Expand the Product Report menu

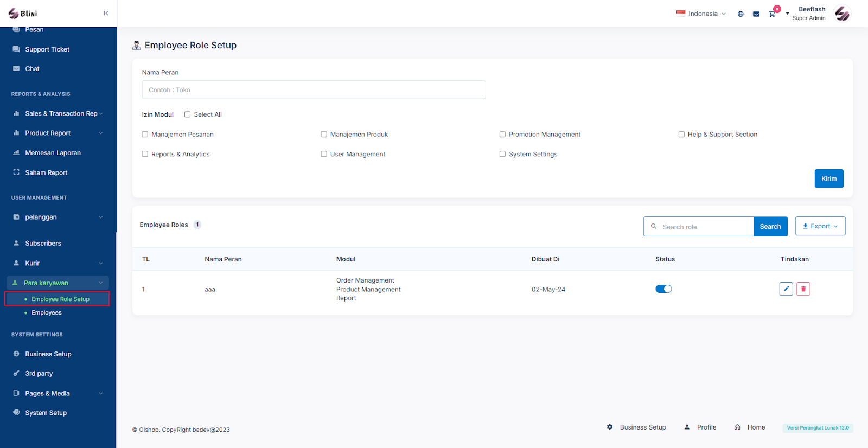(x=101, y=133)
